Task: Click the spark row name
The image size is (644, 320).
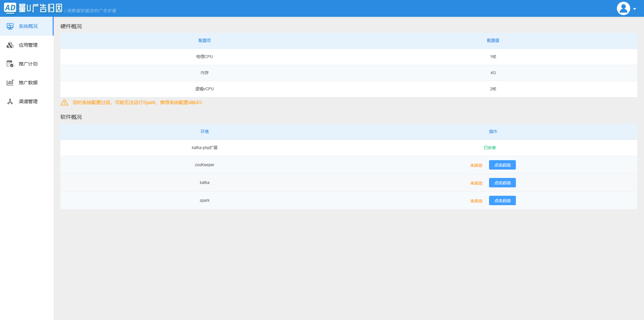Action: click(205, 200)
